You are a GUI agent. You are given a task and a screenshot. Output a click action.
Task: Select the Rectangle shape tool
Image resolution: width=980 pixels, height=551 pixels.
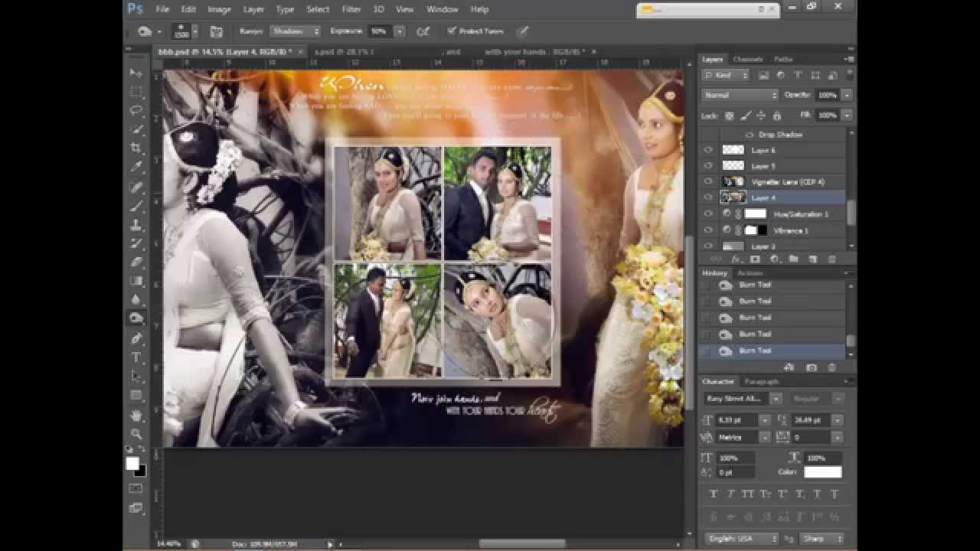click(136, 396)
